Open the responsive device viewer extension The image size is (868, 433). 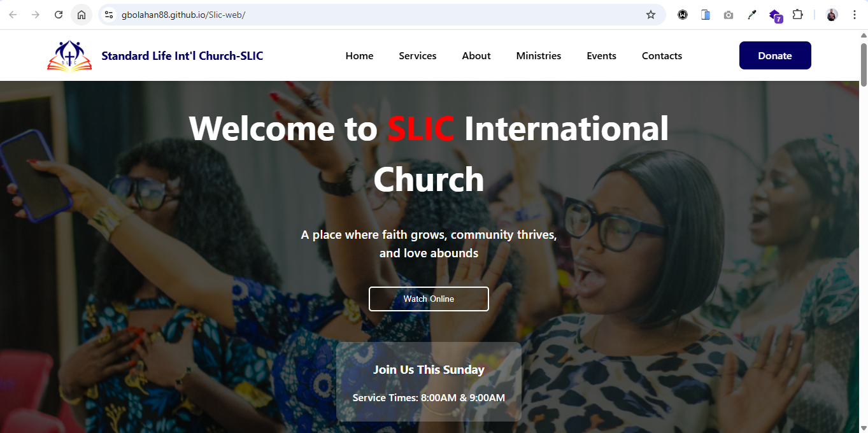(706, 15)
